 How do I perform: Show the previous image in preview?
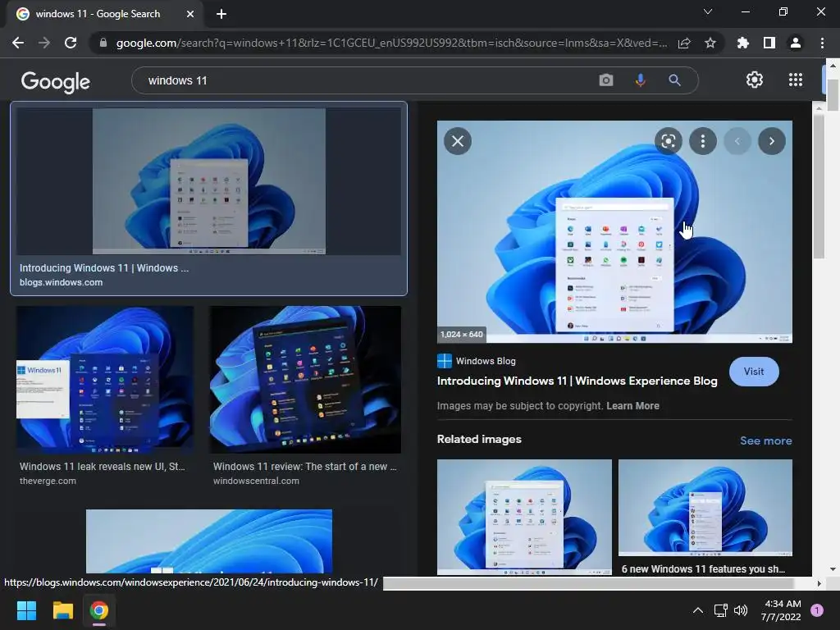[737, 141]
